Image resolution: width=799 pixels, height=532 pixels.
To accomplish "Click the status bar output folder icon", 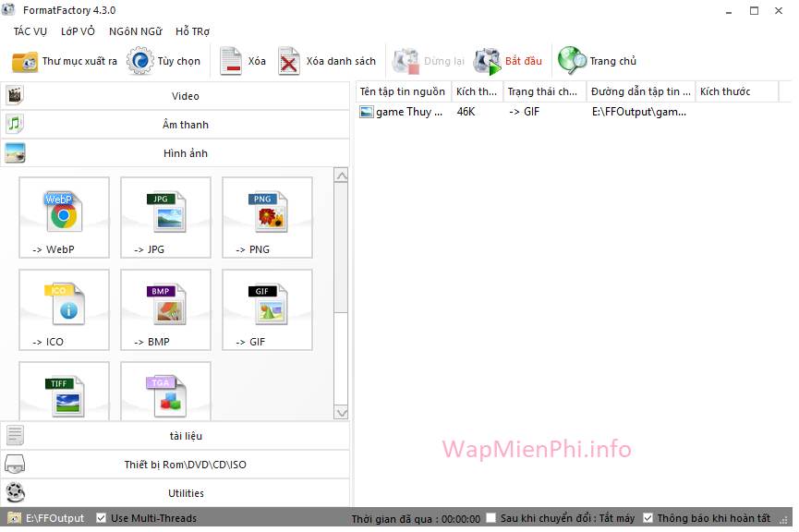I will (x=14, y=518).
